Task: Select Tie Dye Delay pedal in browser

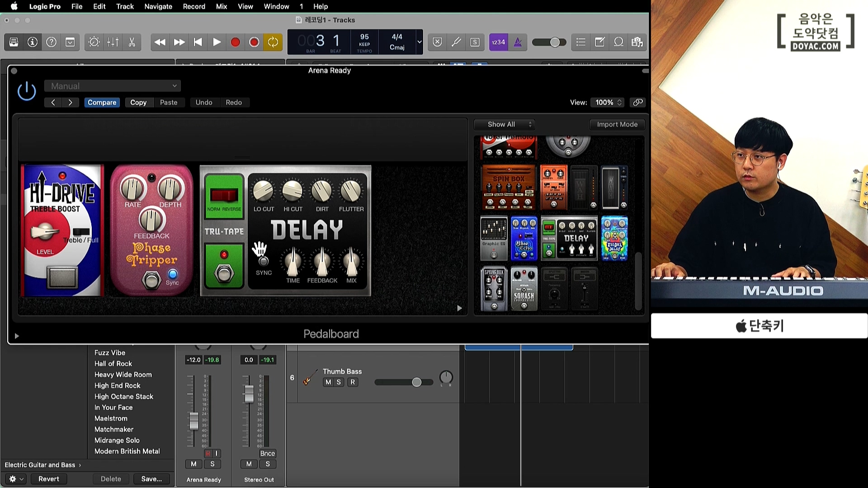Action: click(x=614, y=238)
